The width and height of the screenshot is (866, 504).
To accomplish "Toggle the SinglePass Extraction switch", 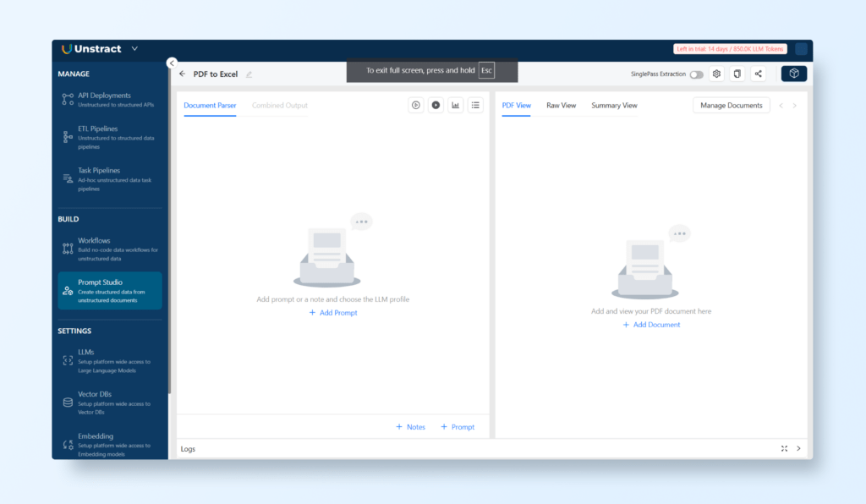I will point(696,74).
